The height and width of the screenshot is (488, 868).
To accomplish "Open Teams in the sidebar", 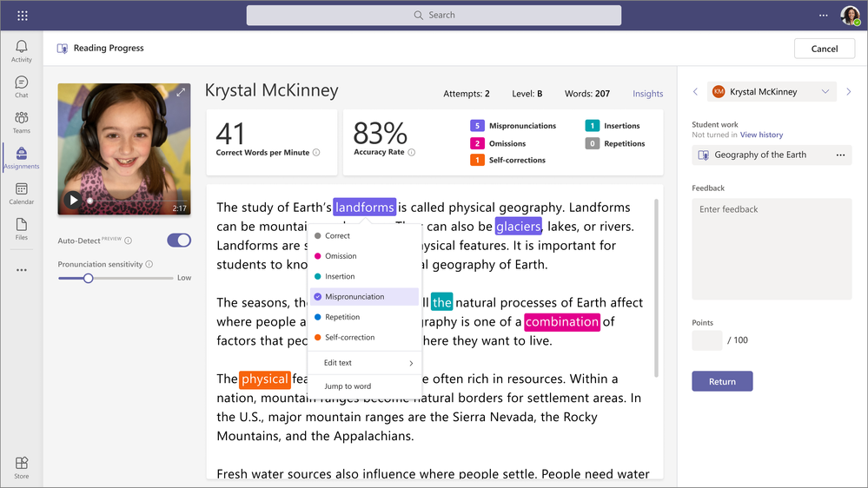I will (x=22, y=122).
